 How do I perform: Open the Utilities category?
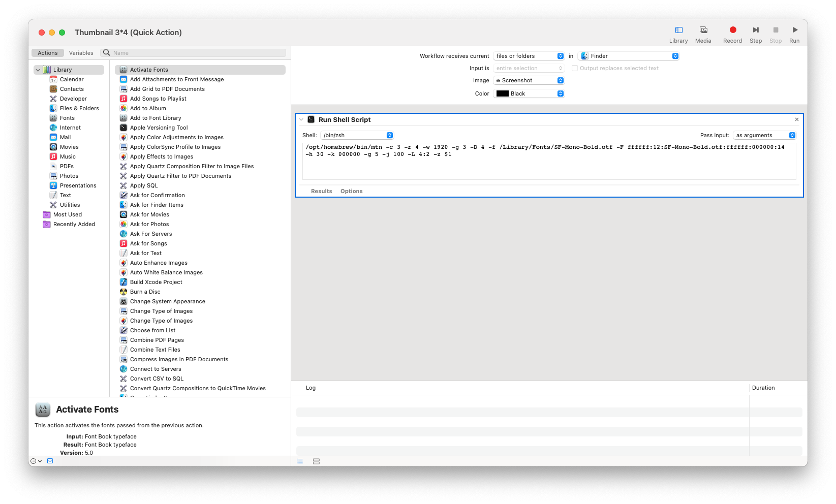click(70, 205)
